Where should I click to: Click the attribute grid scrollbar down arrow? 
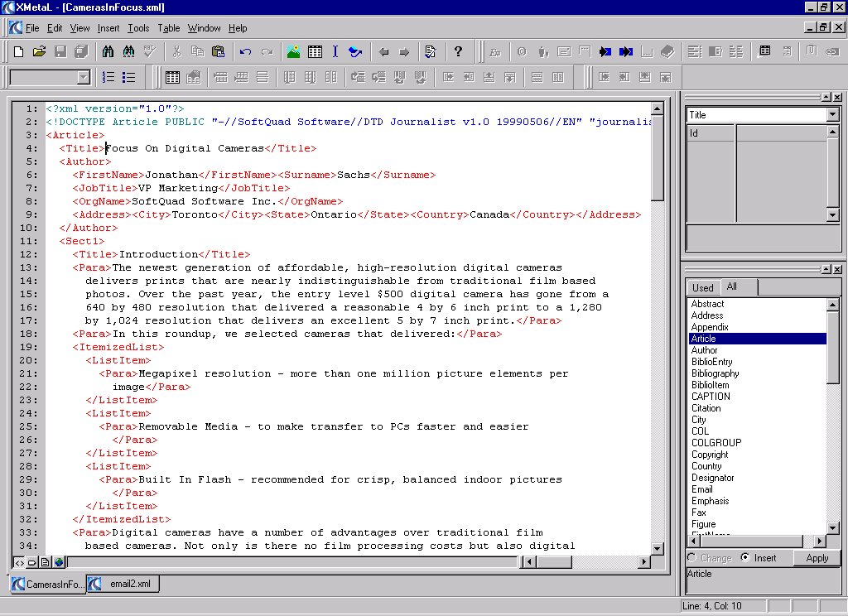[x=833, y=215]
